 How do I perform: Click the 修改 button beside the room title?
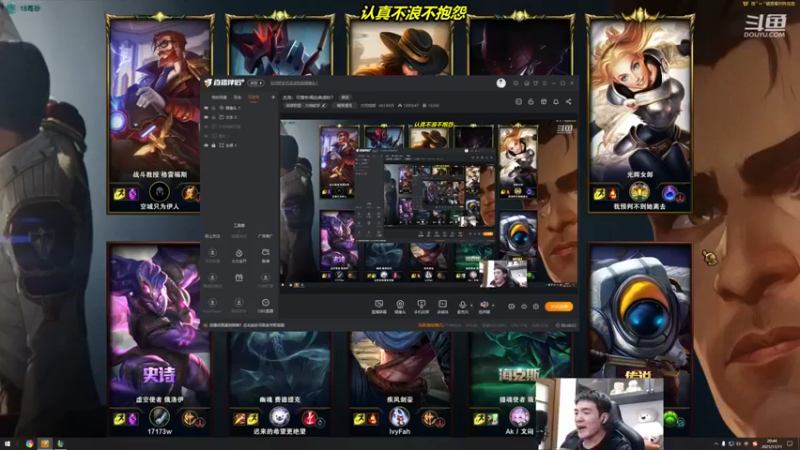click(x=345, y=97)
